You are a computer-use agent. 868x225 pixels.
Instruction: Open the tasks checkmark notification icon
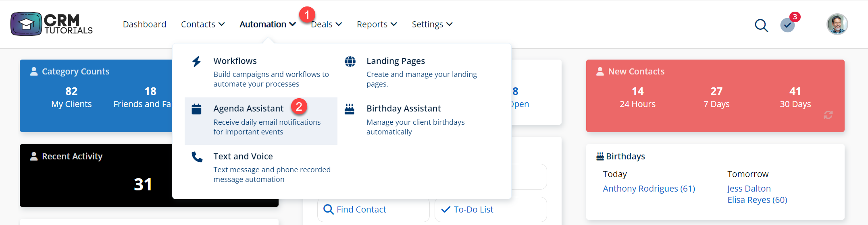pyautogui.click(x=787, y=25)
